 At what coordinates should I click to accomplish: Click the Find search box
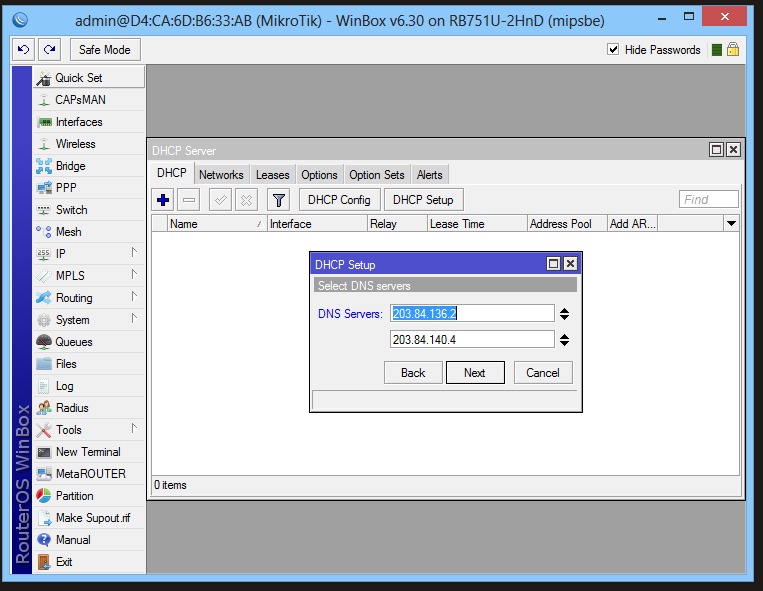coord(708,199)
